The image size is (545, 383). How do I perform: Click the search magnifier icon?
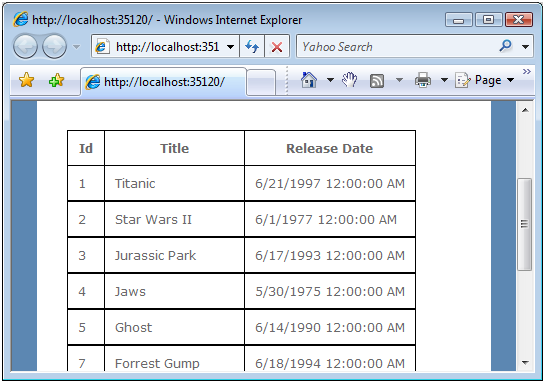[505, 46]
